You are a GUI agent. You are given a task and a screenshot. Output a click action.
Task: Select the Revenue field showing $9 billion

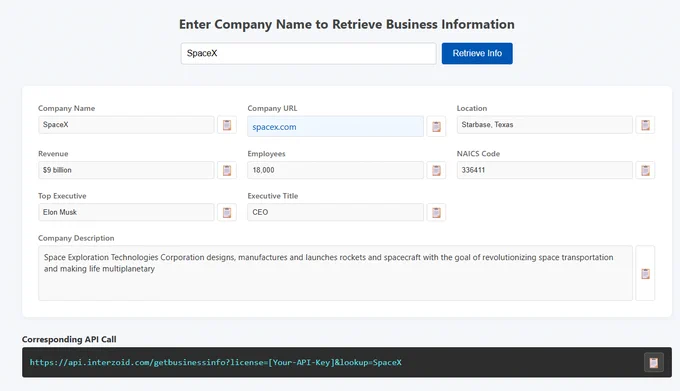(x=126, y=170)
